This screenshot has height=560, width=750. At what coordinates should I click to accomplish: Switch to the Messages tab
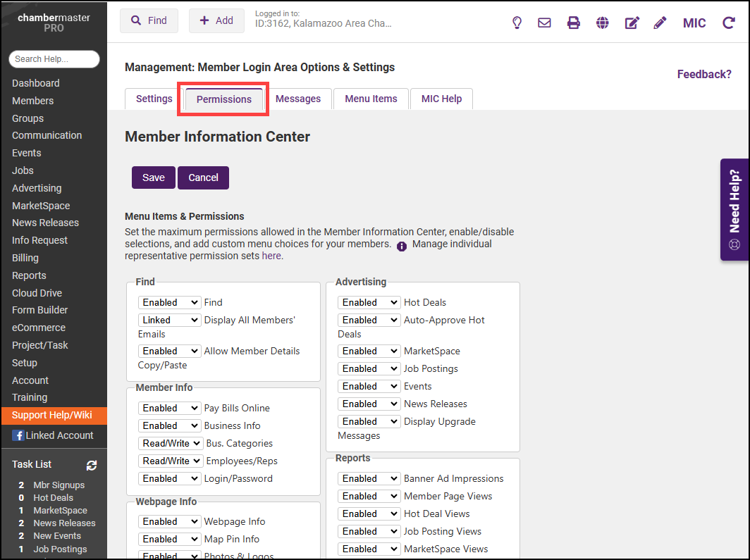pos(297,99)
